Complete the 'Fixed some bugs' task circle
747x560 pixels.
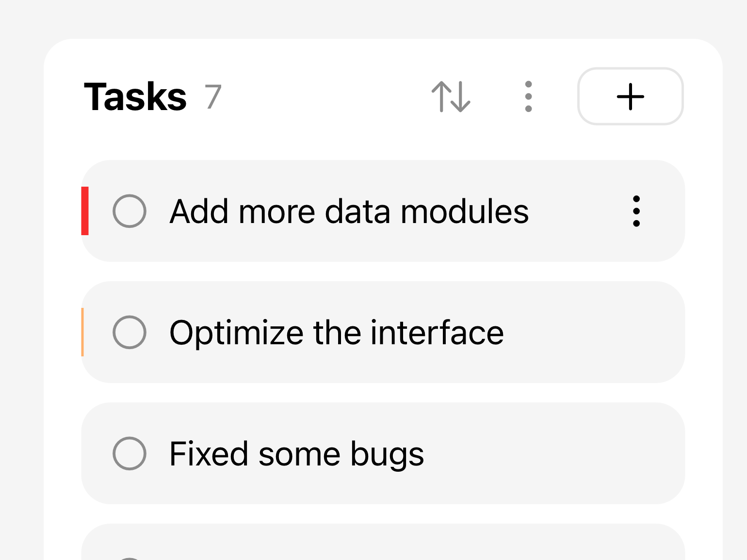[x=130, y=453]
